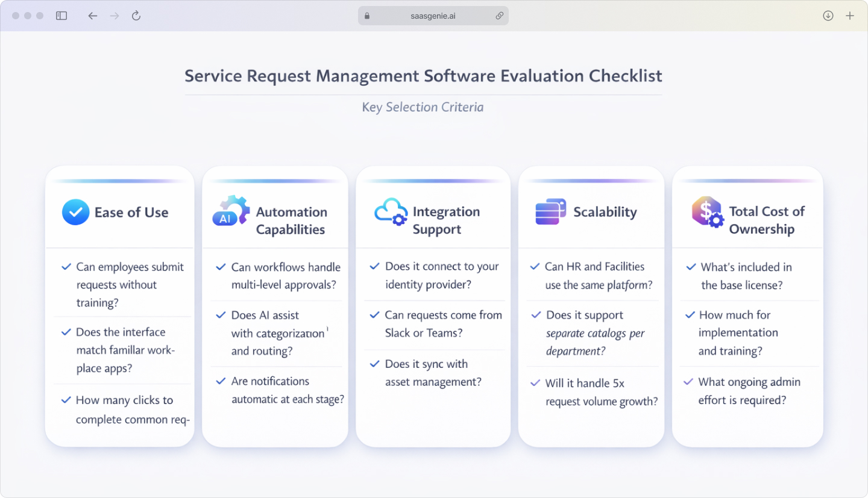Reload the saasgenie.ai page

tap(136, 16)
